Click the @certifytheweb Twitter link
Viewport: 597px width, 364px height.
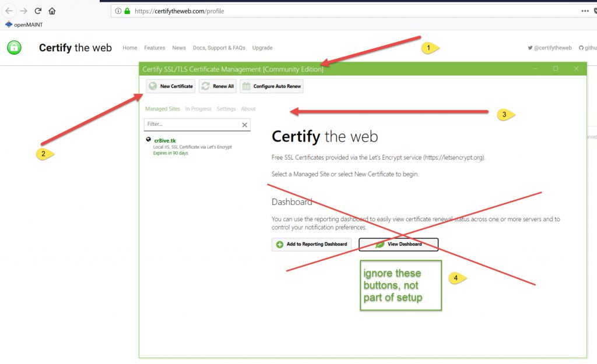550,48
